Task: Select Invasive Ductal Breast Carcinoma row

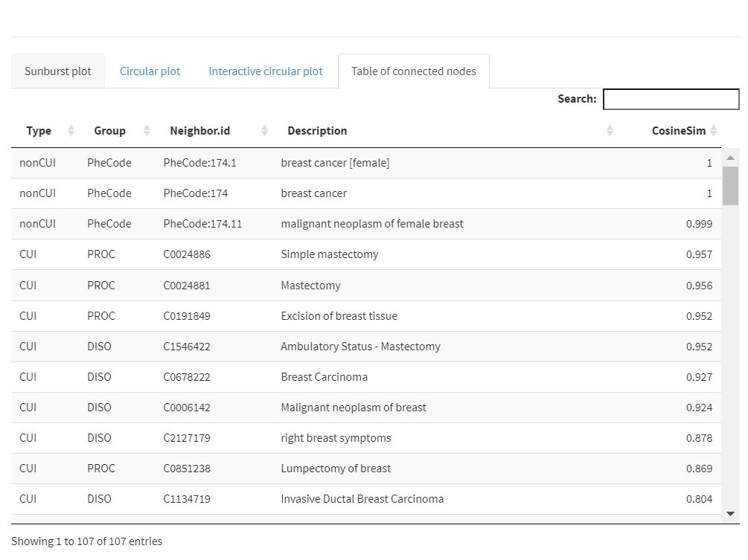Action: (x=362, y=499)
